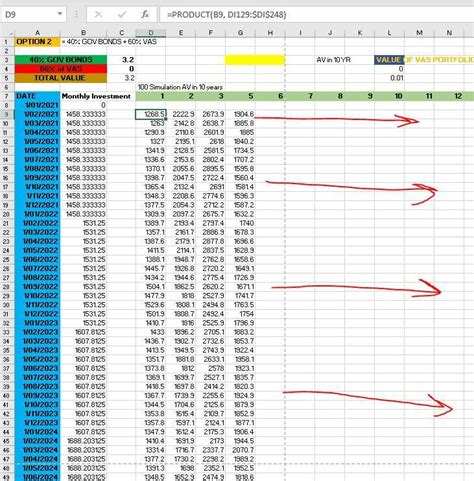
Task: Select column C header
Action: (x=121, y=33)
